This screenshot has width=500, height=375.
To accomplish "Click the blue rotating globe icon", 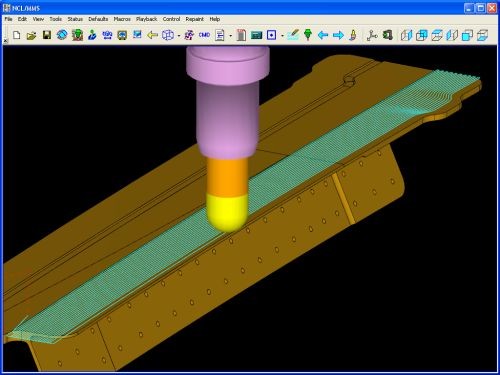I will [62, 35].
